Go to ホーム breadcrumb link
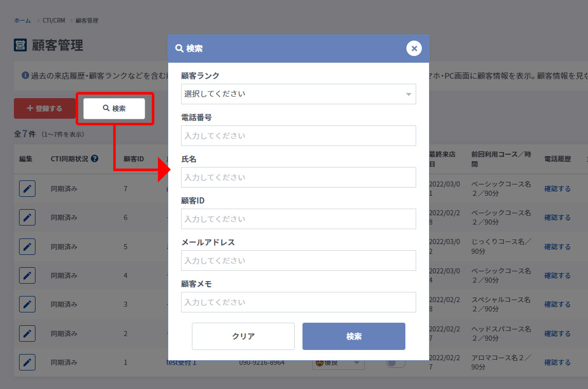Image resolution: width=588 pixels, height=389 pixels. [x=22, y=21]
